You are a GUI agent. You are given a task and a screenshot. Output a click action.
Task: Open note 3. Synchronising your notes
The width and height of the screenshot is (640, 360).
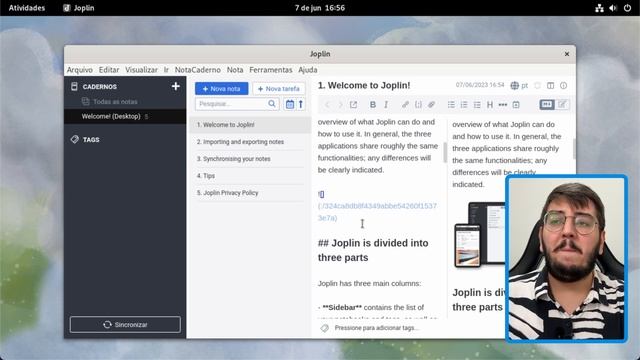(x=250, y=159)
